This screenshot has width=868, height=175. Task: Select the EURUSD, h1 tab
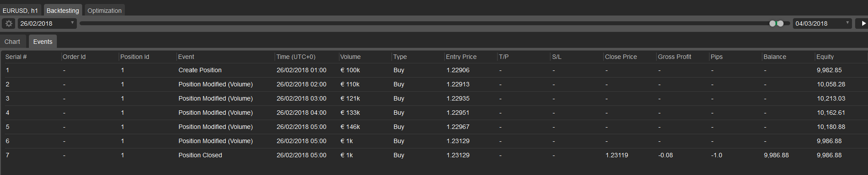(20, 10)
